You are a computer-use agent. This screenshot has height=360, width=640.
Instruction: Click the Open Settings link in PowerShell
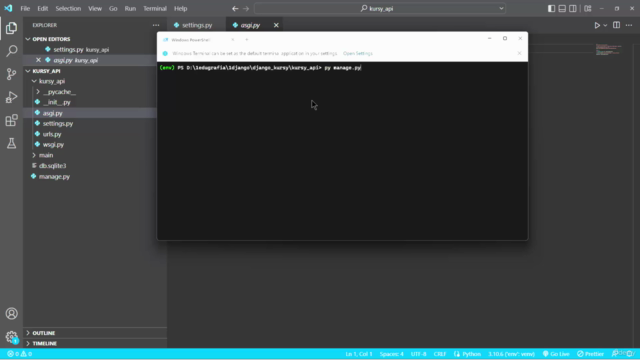[358, 53]
